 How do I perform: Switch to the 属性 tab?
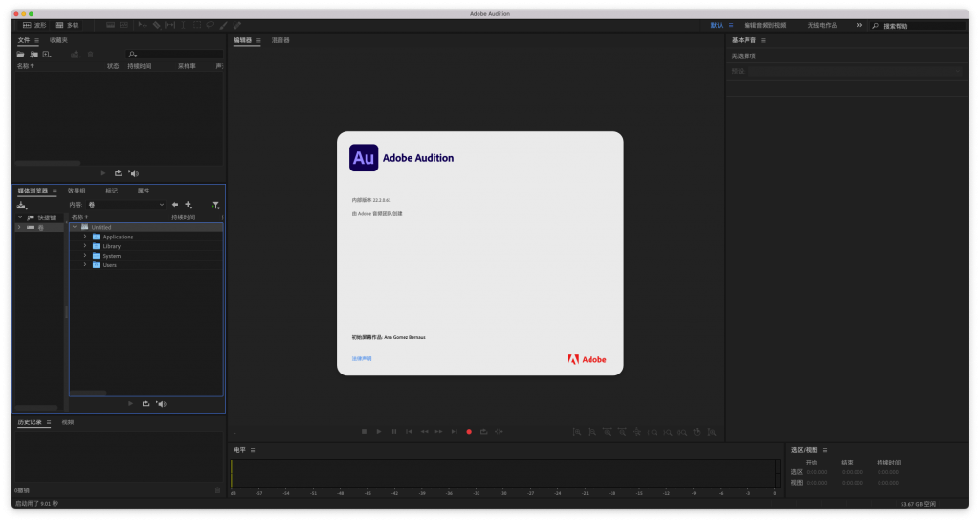pyautogui.click(x=144, y=191)
